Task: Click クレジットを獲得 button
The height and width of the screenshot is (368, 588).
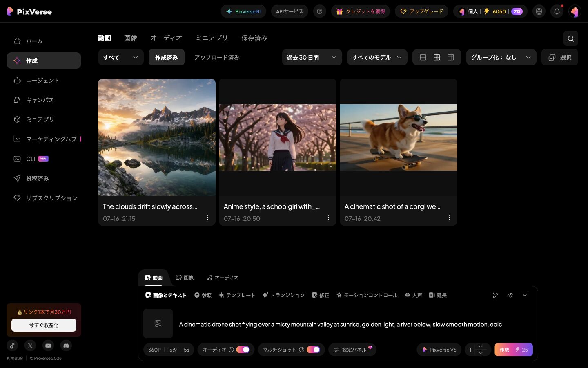Action: click(x=361, y=11)
